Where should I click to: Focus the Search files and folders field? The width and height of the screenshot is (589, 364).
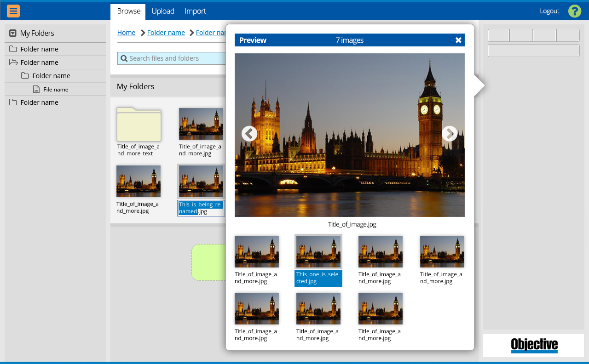click(x=172, y=58)
